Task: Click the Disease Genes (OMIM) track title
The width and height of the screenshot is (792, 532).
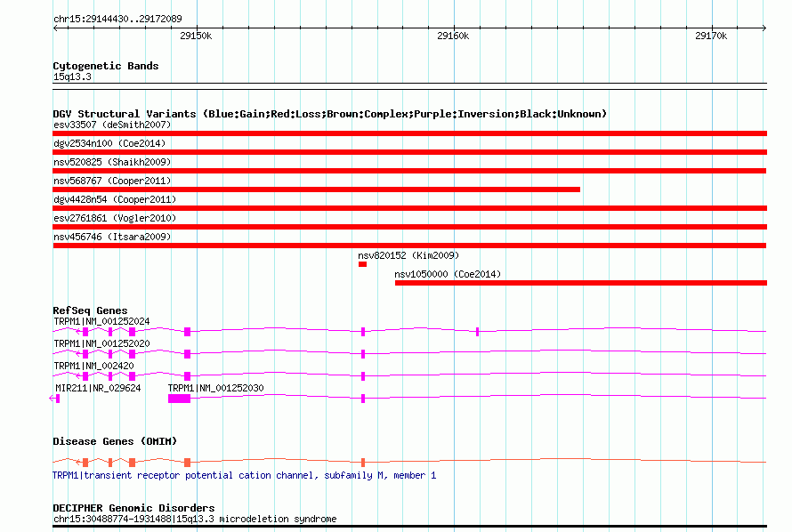Action: (x=115, y=441)
